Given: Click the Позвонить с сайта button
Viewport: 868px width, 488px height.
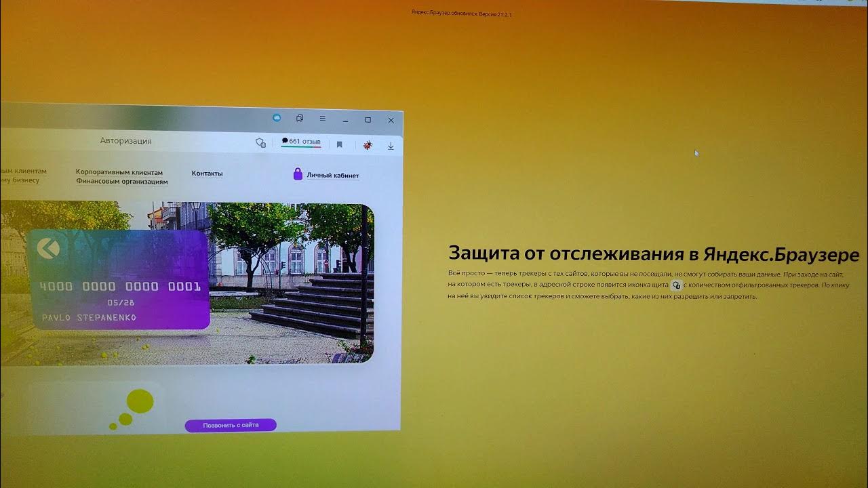Looking at the screenshot, I should coord(231,425).
